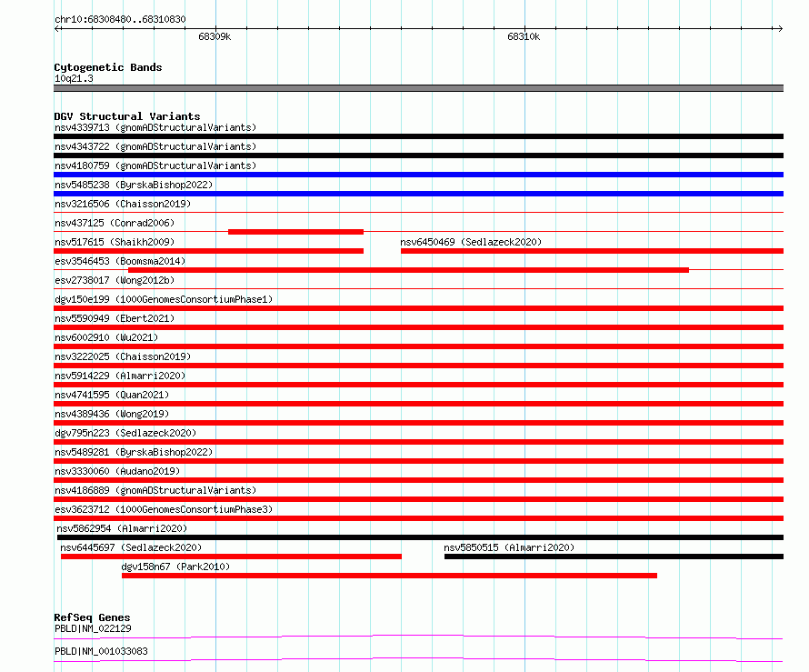809x672 pixels.
Task: Open variant nsv5489281 (ByrskaBishop2022)
Action: (134, 452)
